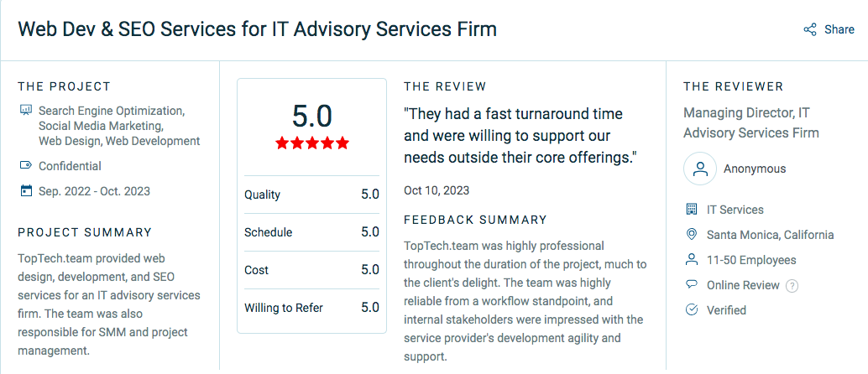Click the 5.0 overall score
Viewport: 868px width, 374px height.
pos(312,117)
